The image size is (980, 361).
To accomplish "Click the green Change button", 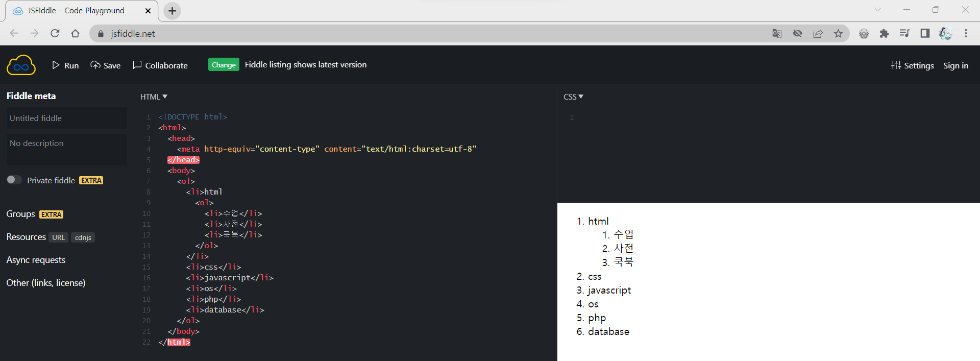I will (224, 65).
